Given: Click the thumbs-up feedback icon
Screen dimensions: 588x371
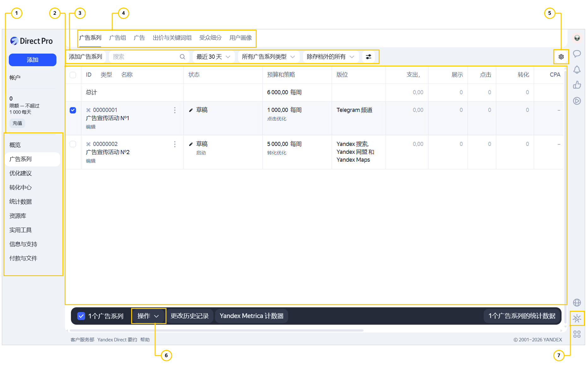Looking at the screenshot, I should pyautogui.click(x=577, y=85).
